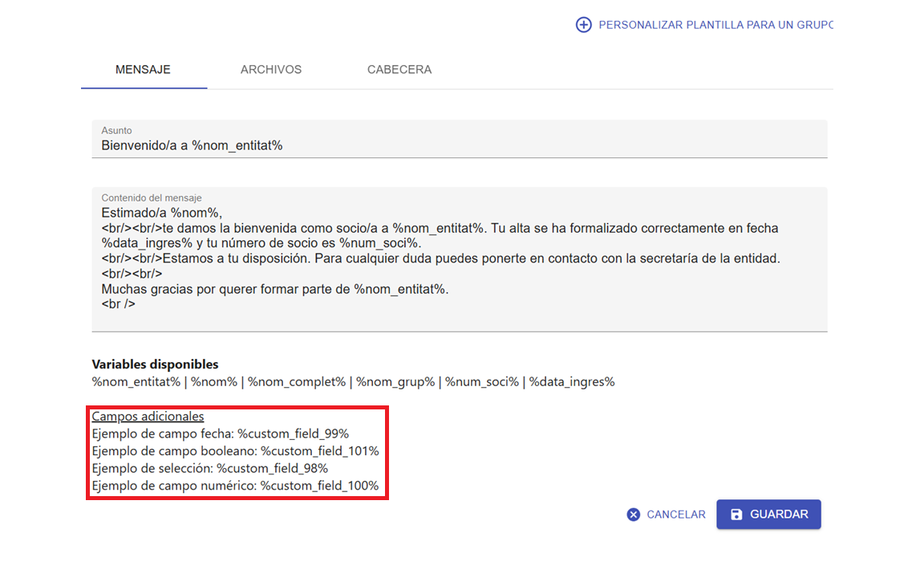Click the Variables disponibles heading

[x=155, y=364]
